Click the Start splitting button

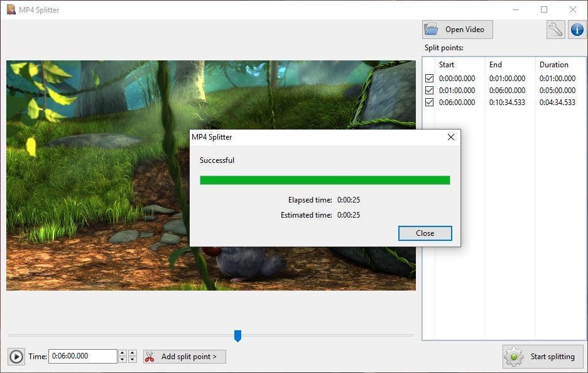tap(543, 357)
